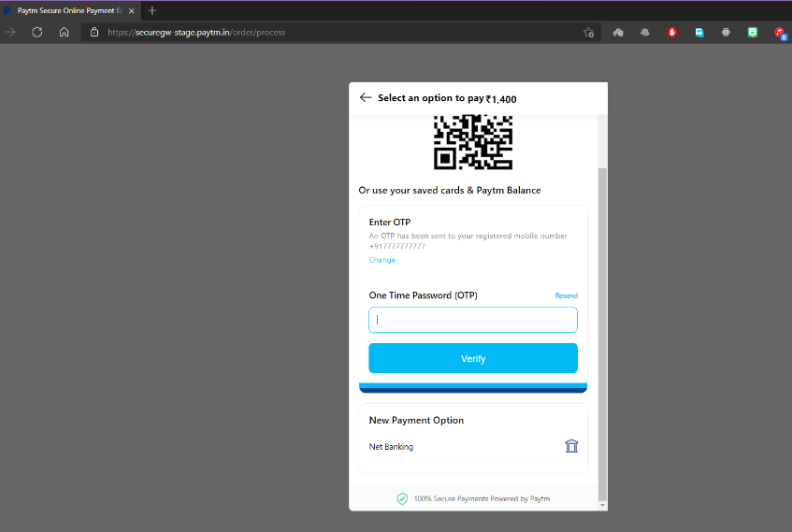The image size is (792, 532).
Task: Click the 'Enter OTP' heading
Action: [389, 223]
